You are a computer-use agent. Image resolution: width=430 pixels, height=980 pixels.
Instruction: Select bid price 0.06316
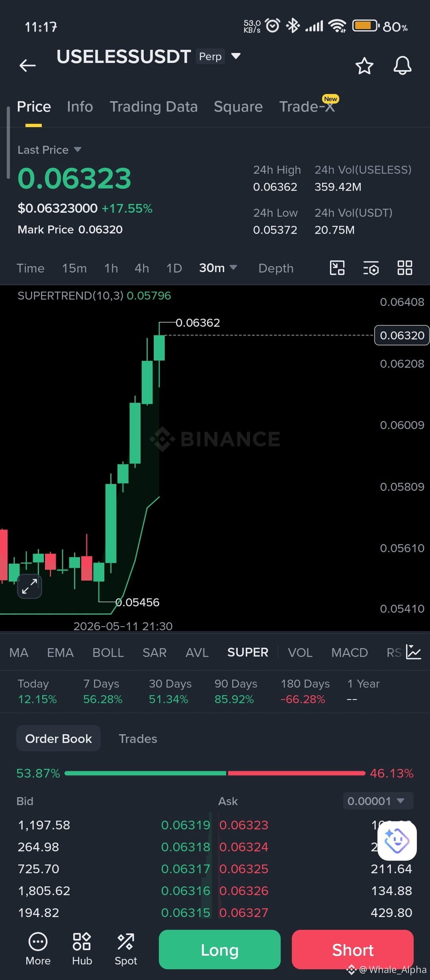coord(186,891)
